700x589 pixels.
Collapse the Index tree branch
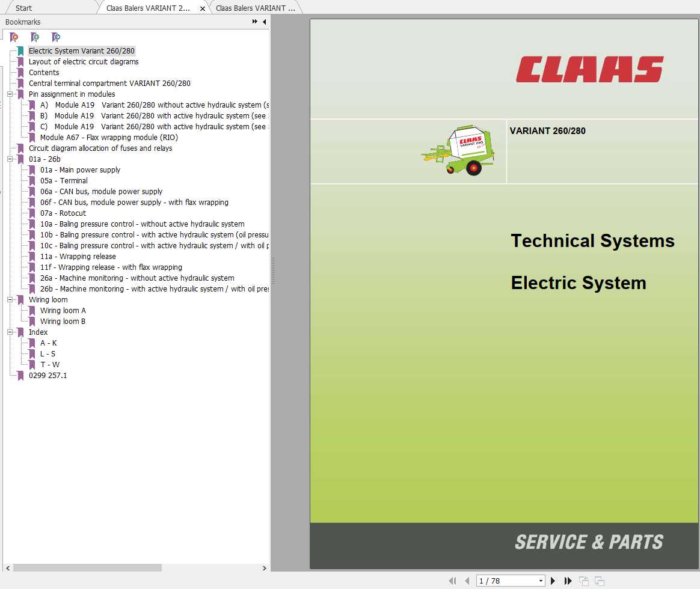pos(8,332)
